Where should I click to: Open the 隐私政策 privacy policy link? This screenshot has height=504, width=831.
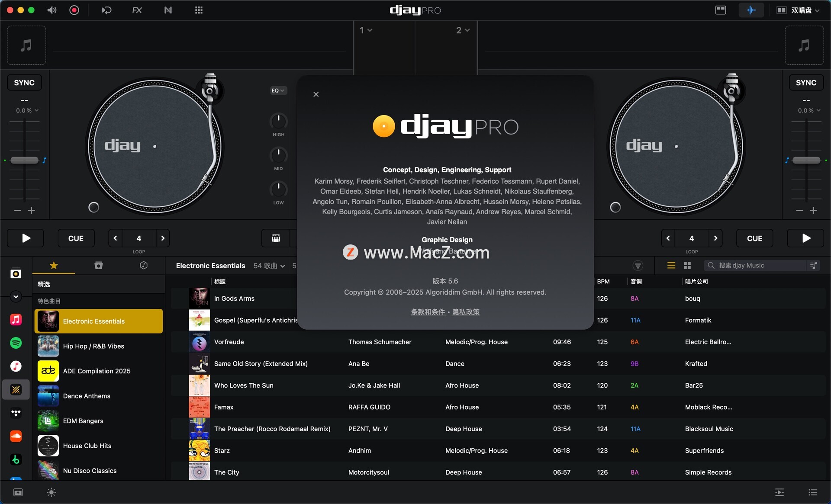click(466, 312)
